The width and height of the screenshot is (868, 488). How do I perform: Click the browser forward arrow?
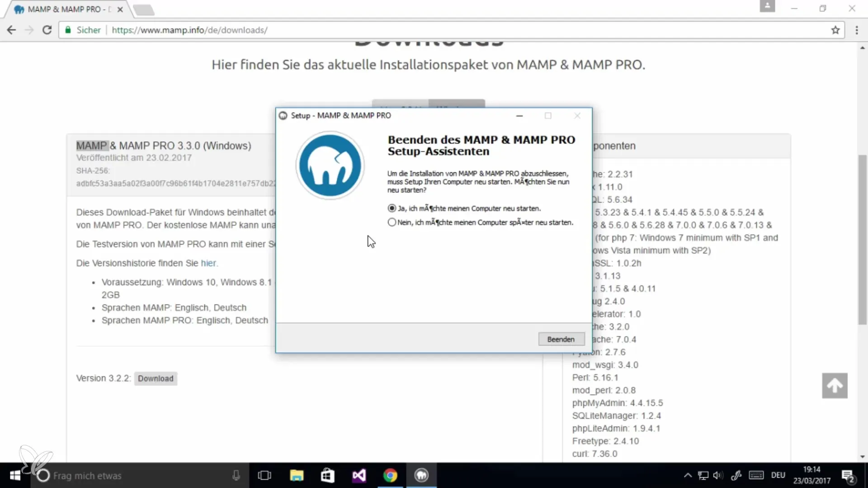29,30
